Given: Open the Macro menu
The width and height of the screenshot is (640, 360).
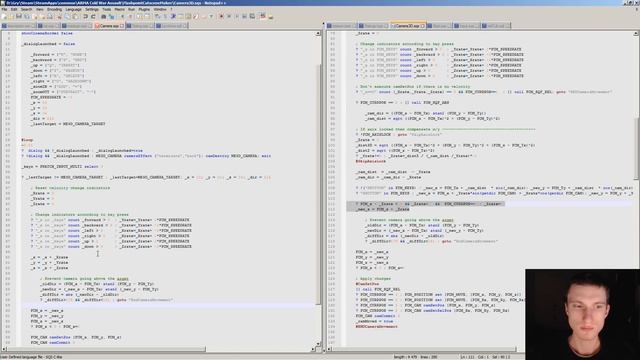Looking at the screenshot, I should (x=120, y=9).
